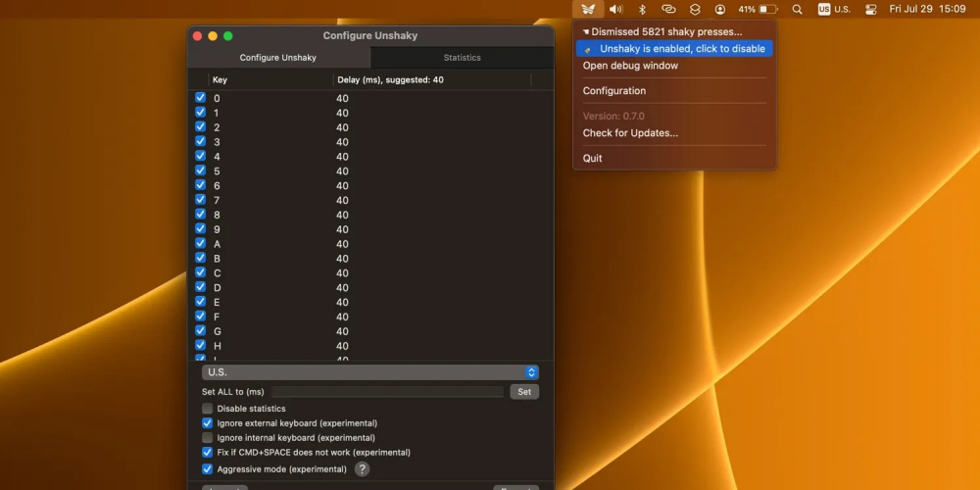Open Control Center icon in menu bar

[x=870, y=9]
